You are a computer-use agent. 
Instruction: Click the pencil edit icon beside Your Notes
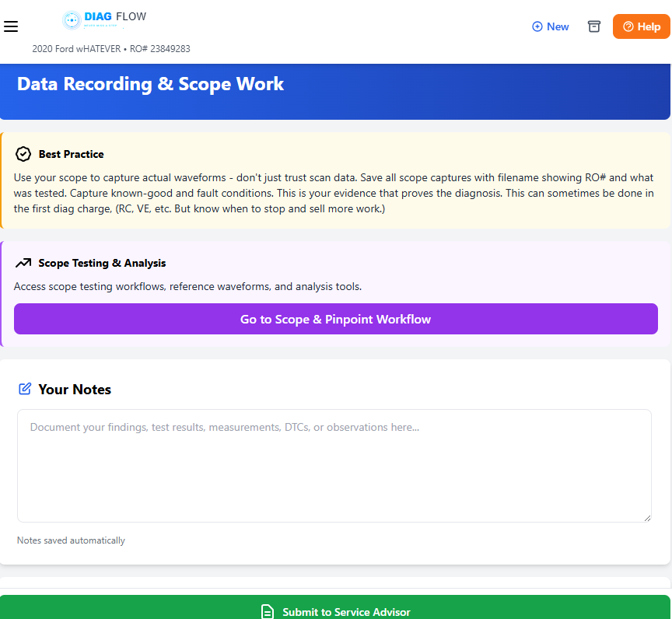pos(25,389)
